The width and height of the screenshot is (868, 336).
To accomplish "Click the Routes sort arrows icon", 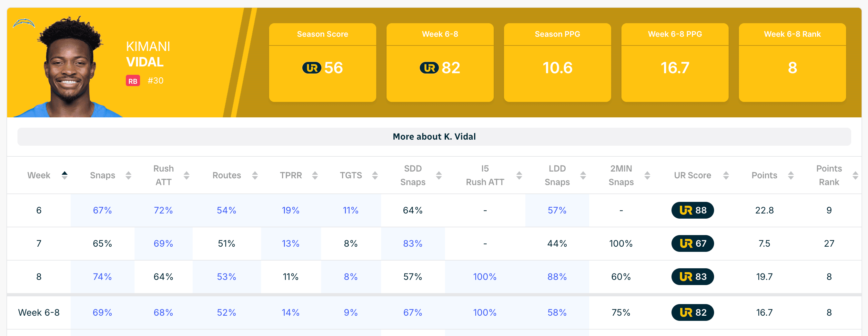I will click(255, 175).
